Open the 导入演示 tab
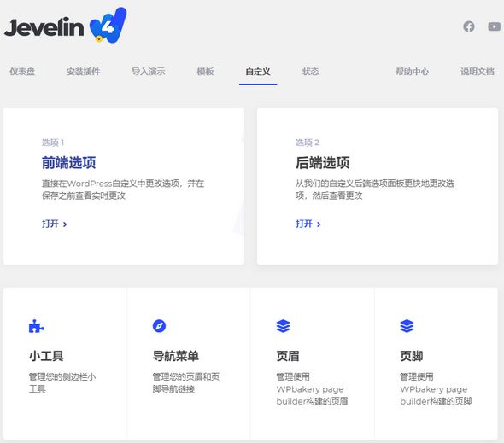Viewport: 504px width, 443px height. (148, 72)
